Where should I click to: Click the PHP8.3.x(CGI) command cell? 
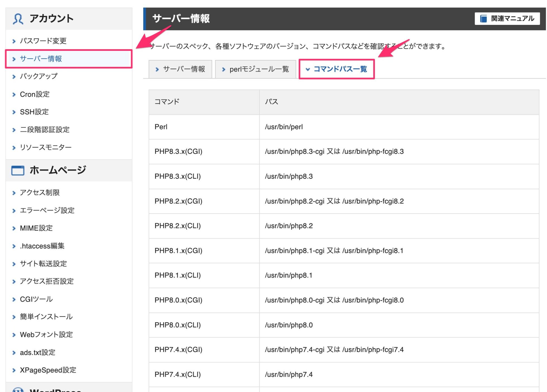(204, 152)
